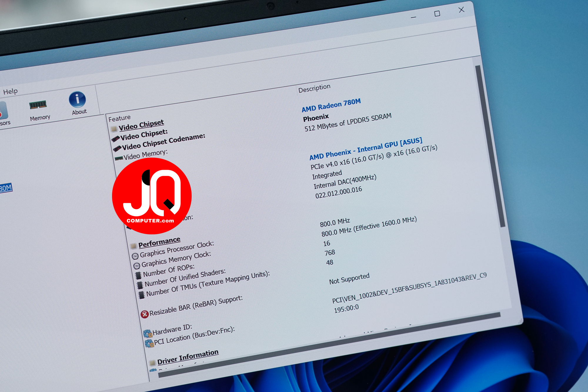This screenshot has height=392, width=588.
Task: Select the PCIe v4.0 x16 bus value
Action: pyautogui.click(x=374, y=157)
